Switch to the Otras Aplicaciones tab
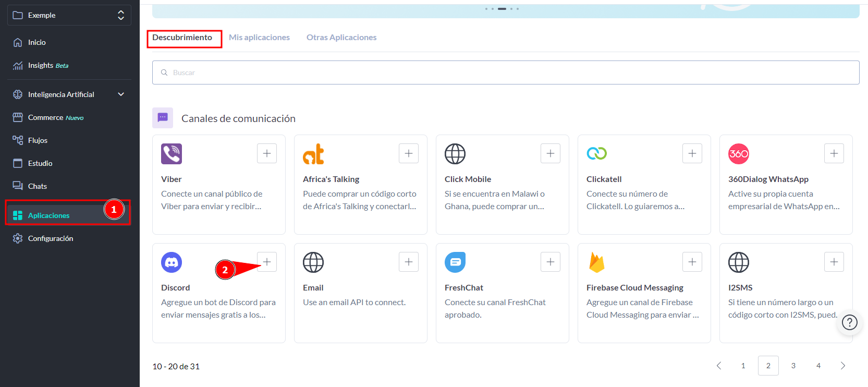The height and width of the screenshot is (387, 868). point(341,38)
